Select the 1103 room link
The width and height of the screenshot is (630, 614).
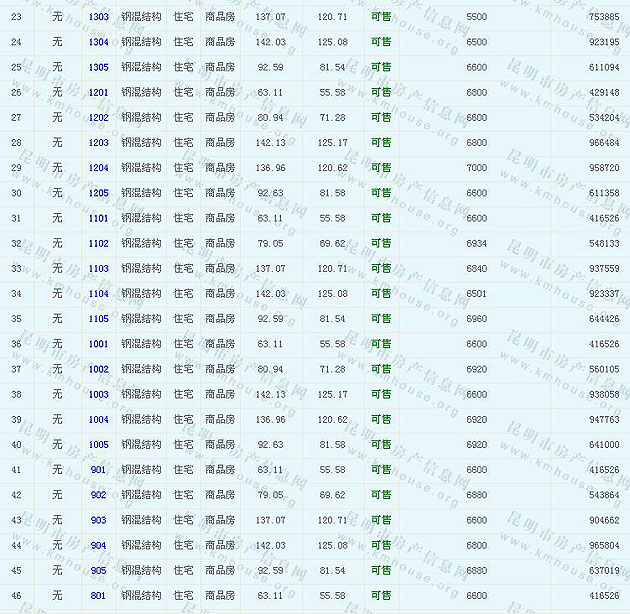pos(98,268)
